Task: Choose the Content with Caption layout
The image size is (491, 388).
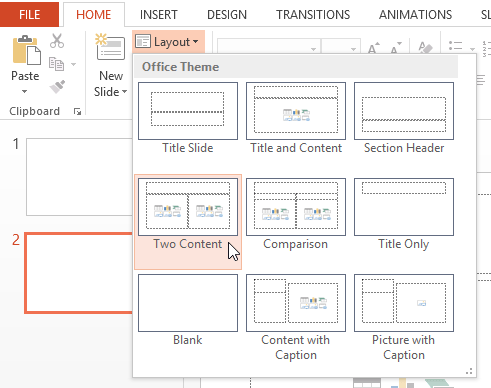Action: [296, 318]
